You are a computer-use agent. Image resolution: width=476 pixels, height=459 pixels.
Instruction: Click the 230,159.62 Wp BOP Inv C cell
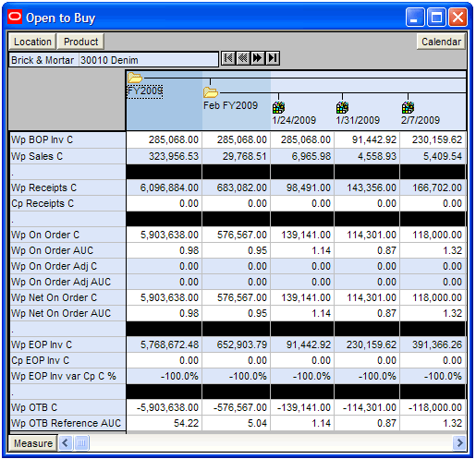click(x=433, y=139)
